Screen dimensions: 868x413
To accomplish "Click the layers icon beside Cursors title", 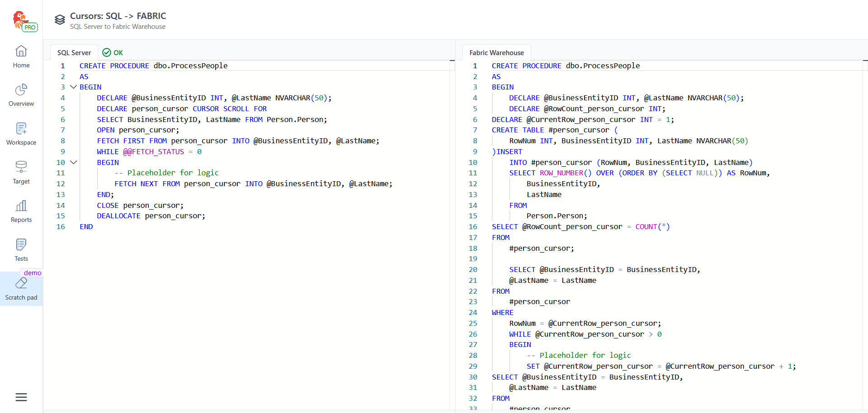I will (x=60, y=20).
